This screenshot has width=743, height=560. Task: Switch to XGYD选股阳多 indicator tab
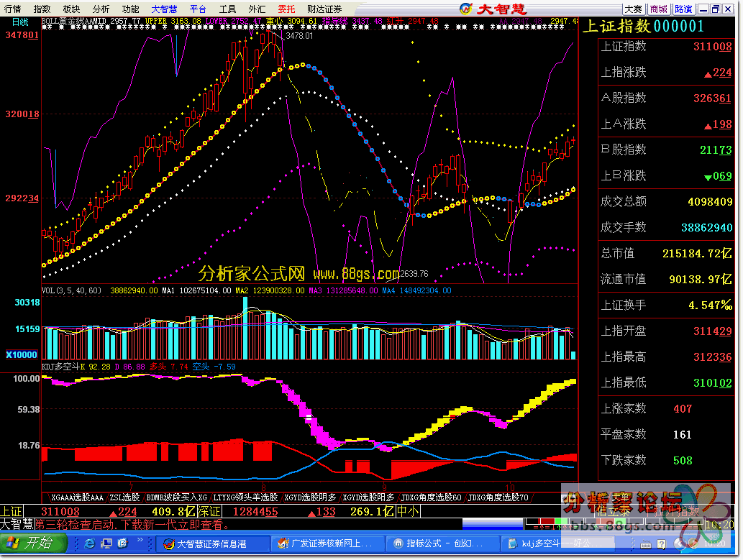(369, 497)
